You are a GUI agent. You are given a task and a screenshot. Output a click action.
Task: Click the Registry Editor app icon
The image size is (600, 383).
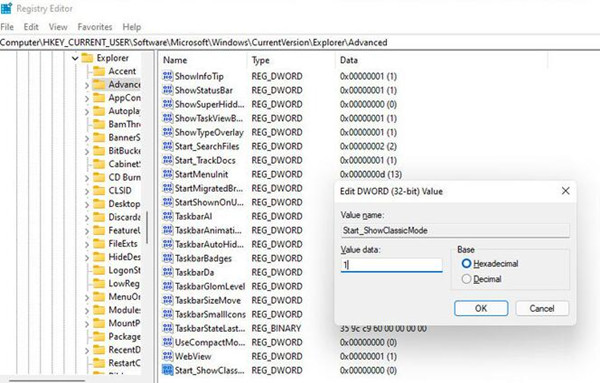click(7, 8)
